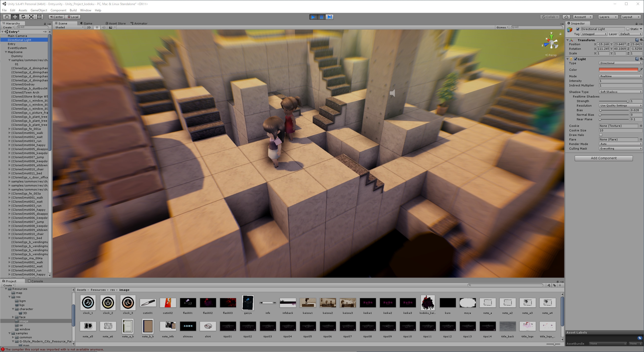Select the Hand tool in toolbar
644x352 pixels.
click(7, 17)
